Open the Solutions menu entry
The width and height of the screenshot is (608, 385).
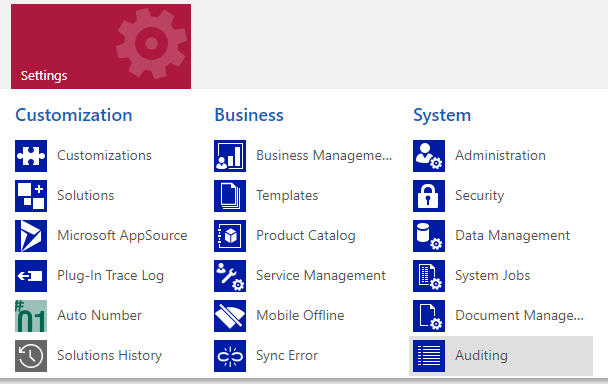click(x=86, y=195)
